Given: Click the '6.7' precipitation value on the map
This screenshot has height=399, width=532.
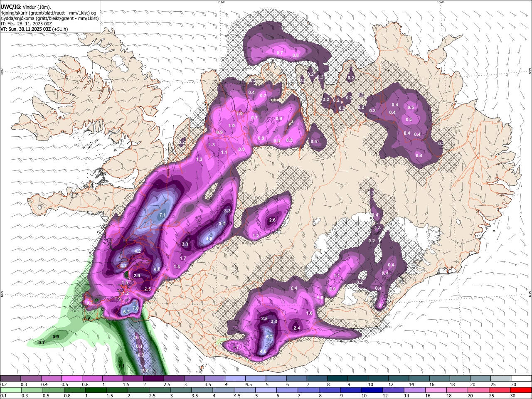Looking at the screenshot, I should (126, 312).
